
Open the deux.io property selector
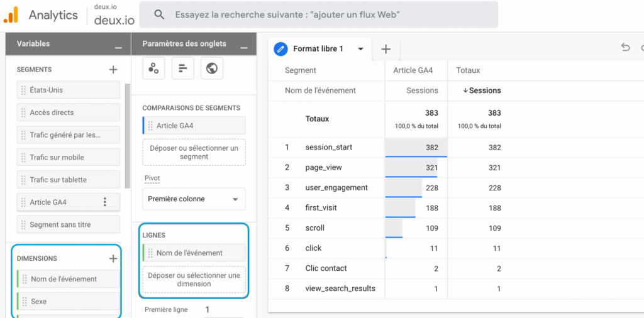(114, 16)
